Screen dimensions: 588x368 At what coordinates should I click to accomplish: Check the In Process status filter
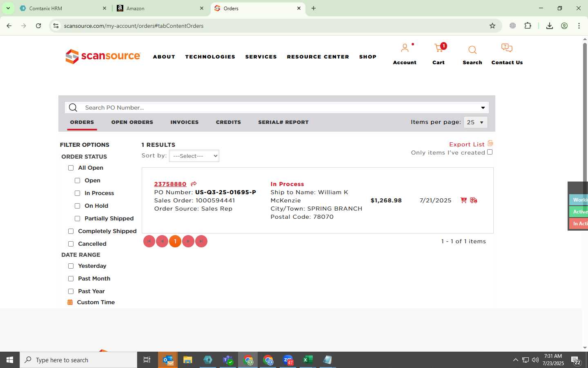pyautogui.click(x=78, y=193)
